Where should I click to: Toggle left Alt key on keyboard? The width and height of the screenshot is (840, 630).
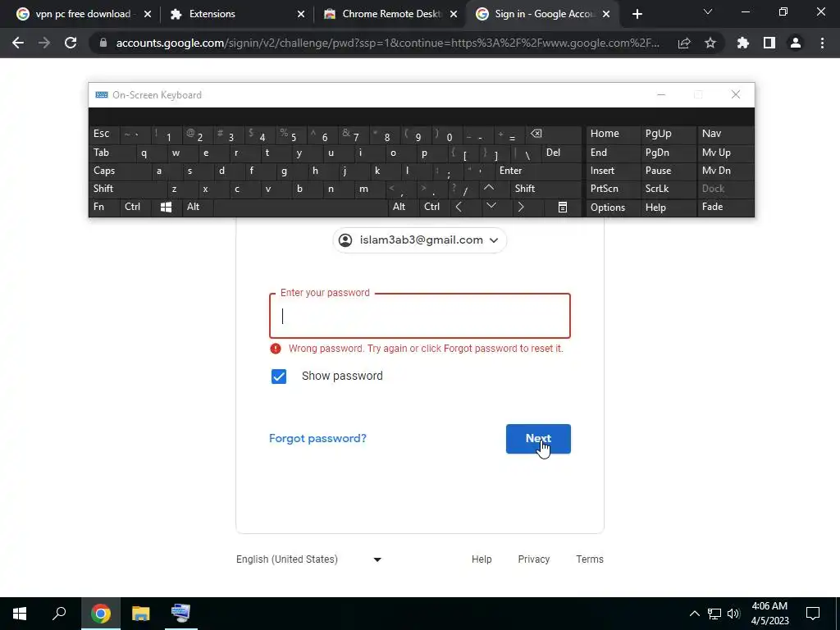(197, 208)
